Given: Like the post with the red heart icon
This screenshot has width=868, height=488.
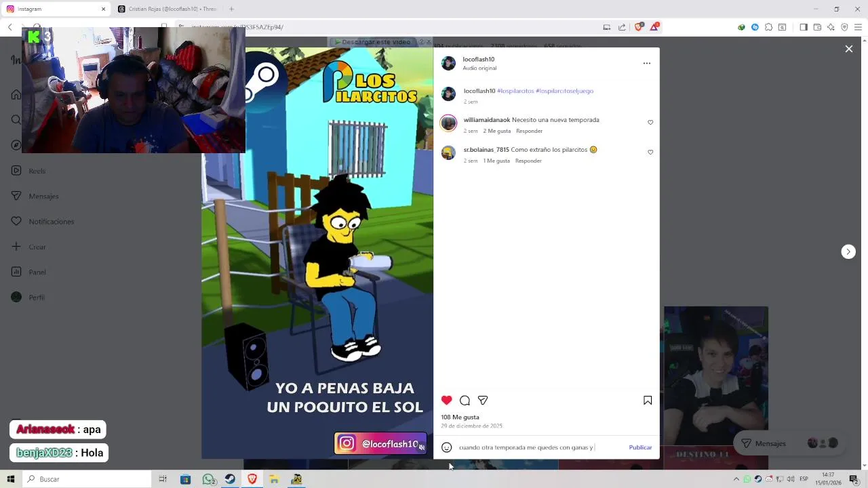Looking at the screenshot, I should click(446, 401).
